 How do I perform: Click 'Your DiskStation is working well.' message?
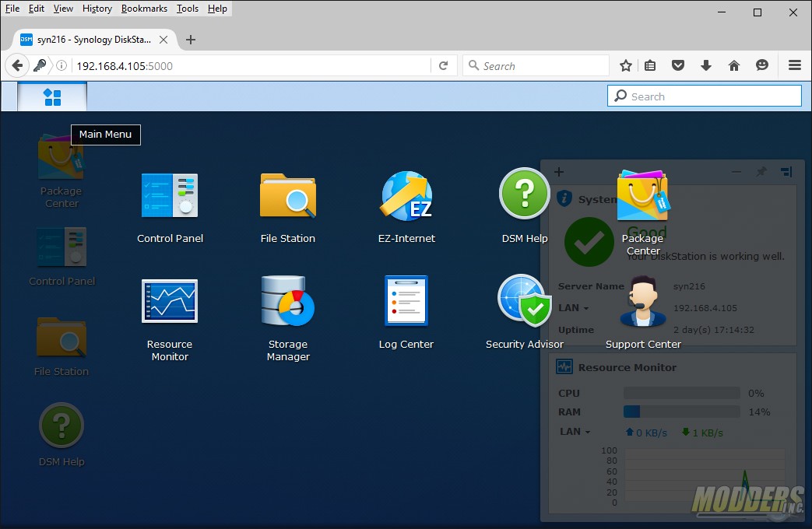(705, 256)
